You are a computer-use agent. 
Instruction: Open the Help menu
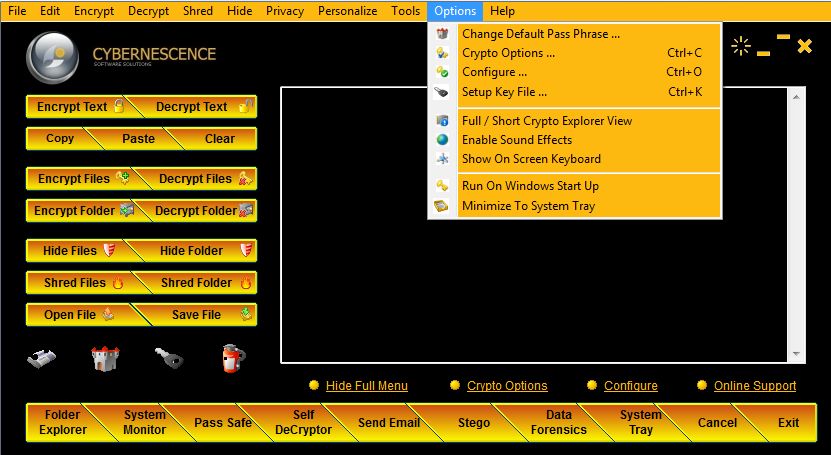(x=502, y=11)
